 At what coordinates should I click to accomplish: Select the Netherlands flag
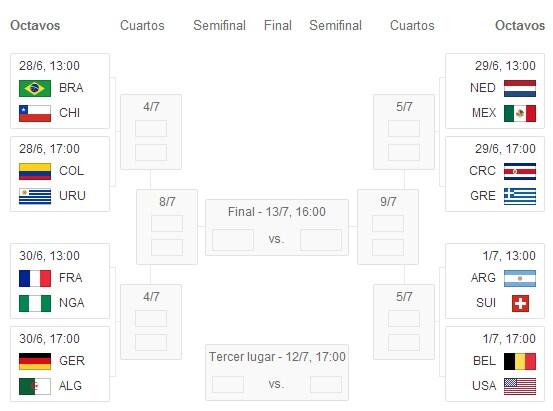520,88
